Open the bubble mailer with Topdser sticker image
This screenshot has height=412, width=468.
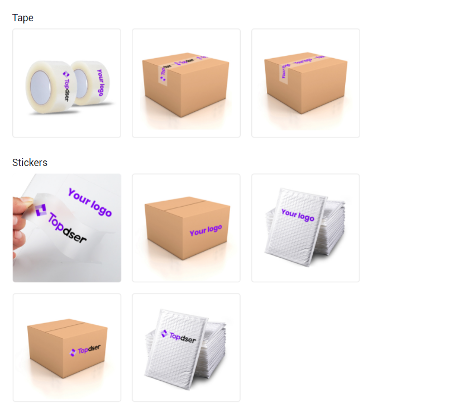point(186,347)
